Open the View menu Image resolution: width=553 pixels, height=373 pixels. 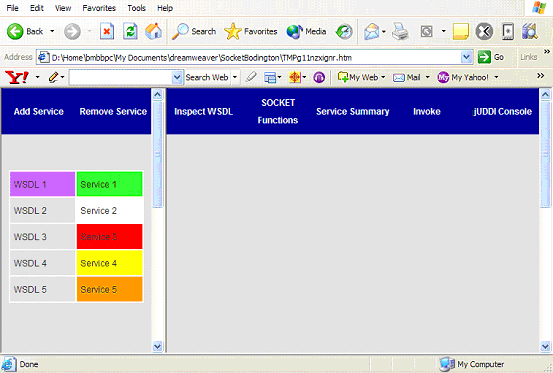(63, 8)
